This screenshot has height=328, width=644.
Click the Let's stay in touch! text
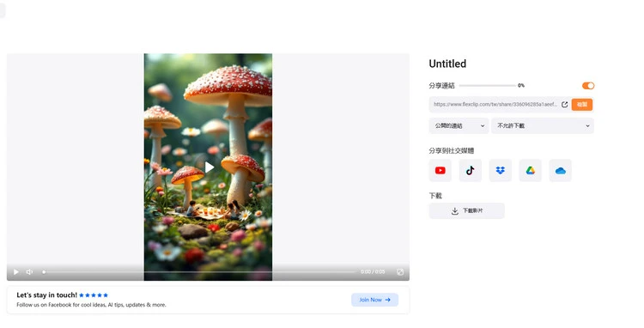(47, 295)
